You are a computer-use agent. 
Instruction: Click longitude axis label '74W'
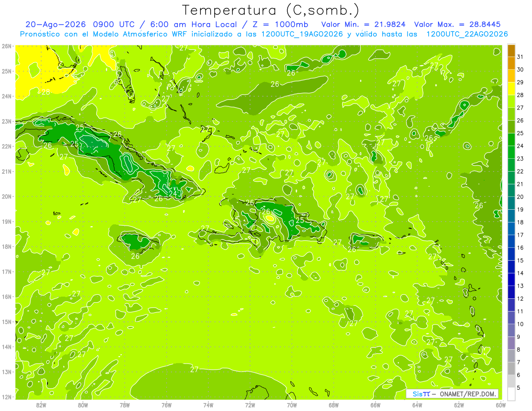click(x=208, y=404)
